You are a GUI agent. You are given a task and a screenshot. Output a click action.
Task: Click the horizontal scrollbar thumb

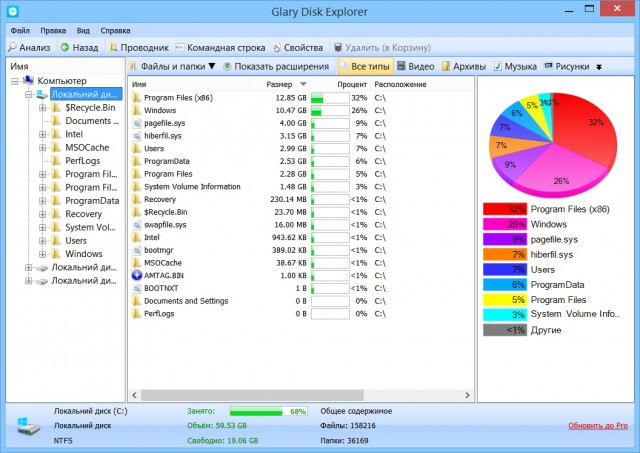click(252, 395)
